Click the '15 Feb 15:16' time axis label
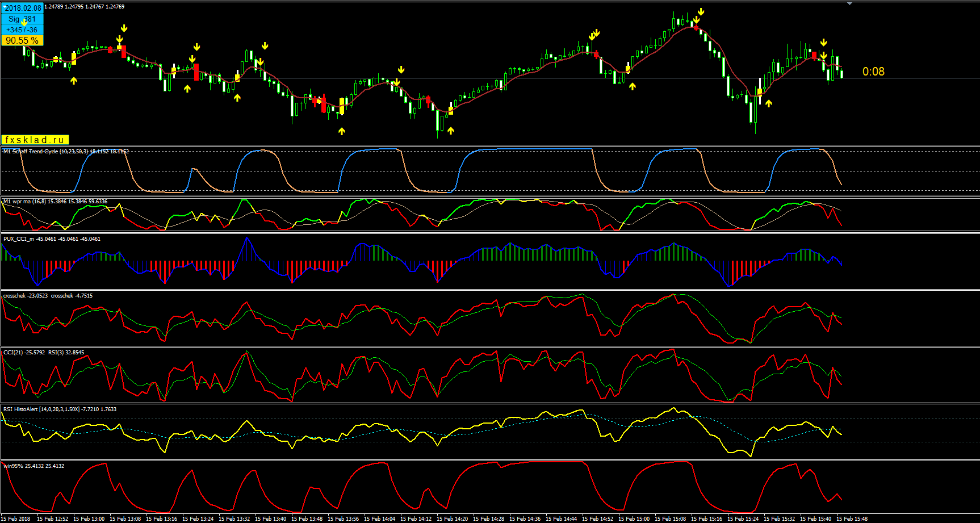The height and width of the screenshot is (523, 980). 706,519
